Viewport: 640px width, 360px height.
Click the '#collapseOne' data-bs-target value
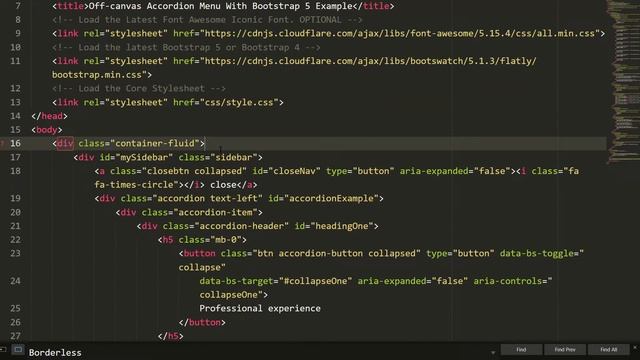click(315, 281)
